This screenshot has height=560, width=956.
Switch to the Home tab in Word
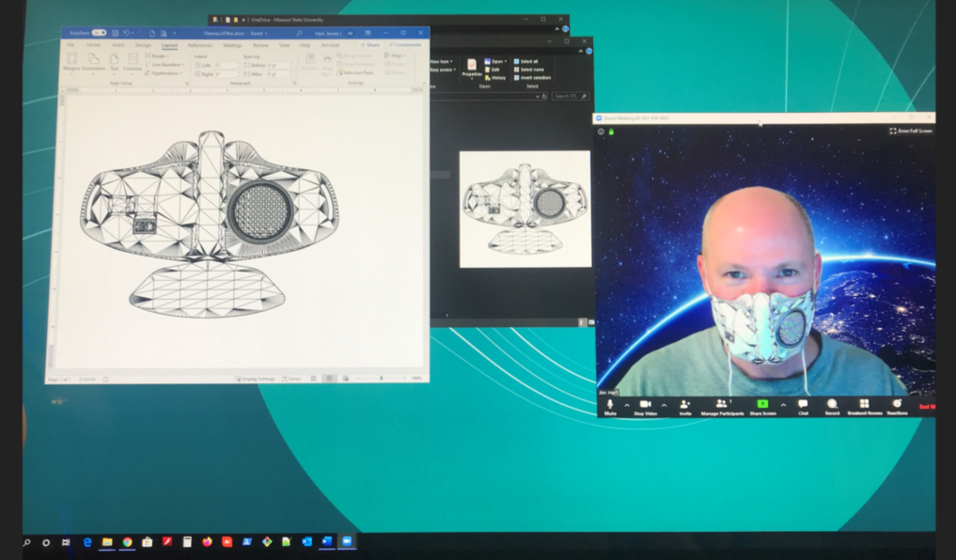(93, 45)
